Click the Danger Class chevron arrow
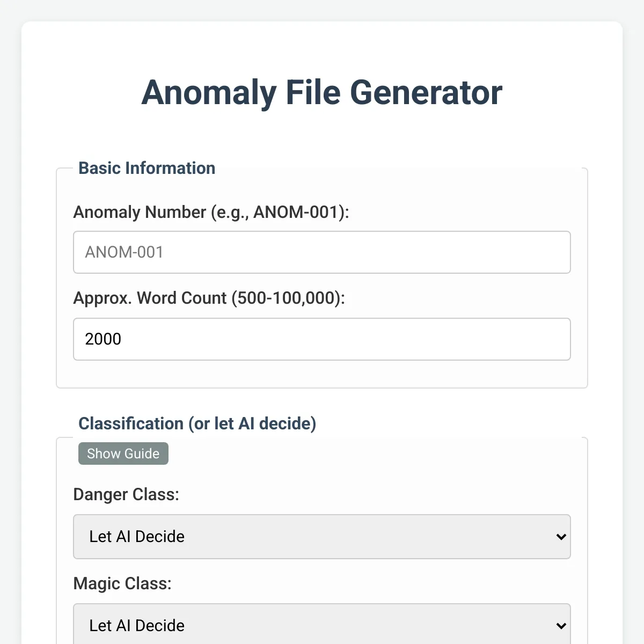Image resolution: width=644 pixels, height=644 pixels. [x=561, y=537]
